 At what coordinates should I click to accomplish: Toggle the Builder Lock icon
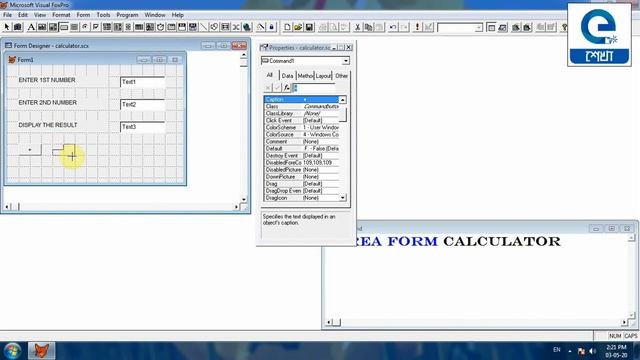pyautogui.click(x=260, y=27)
